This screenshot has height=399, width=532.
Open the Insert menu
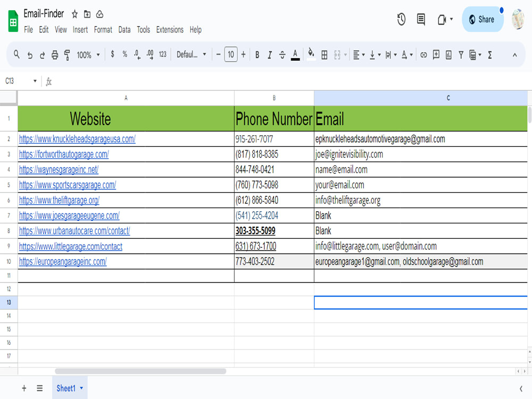tap(80, 30)
